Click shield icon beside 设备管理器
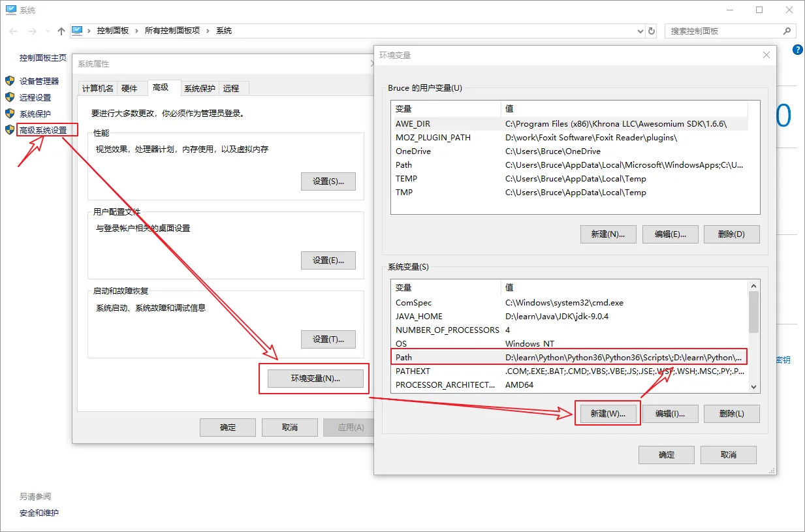Viewport: 805px width, 532px height. pos(10,81)
